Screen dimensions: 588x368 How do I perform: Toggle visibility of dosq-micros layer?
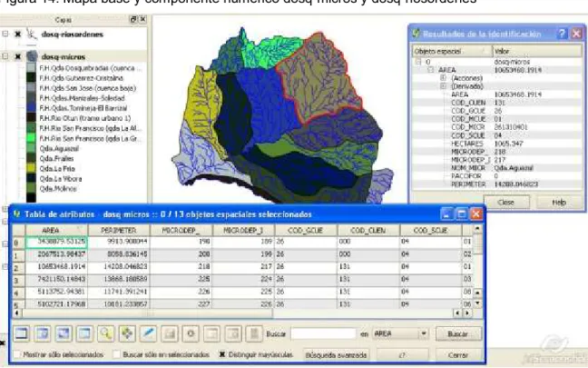tap(17, 56)
